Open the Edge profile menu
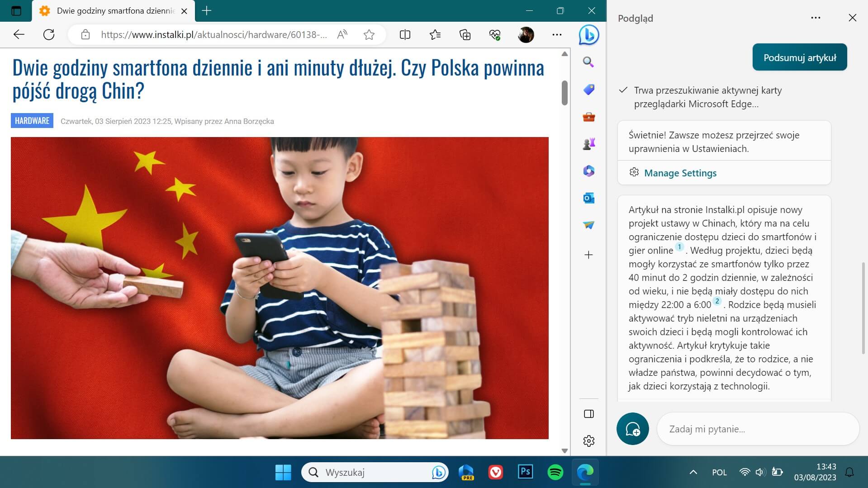 click(525, 35)
